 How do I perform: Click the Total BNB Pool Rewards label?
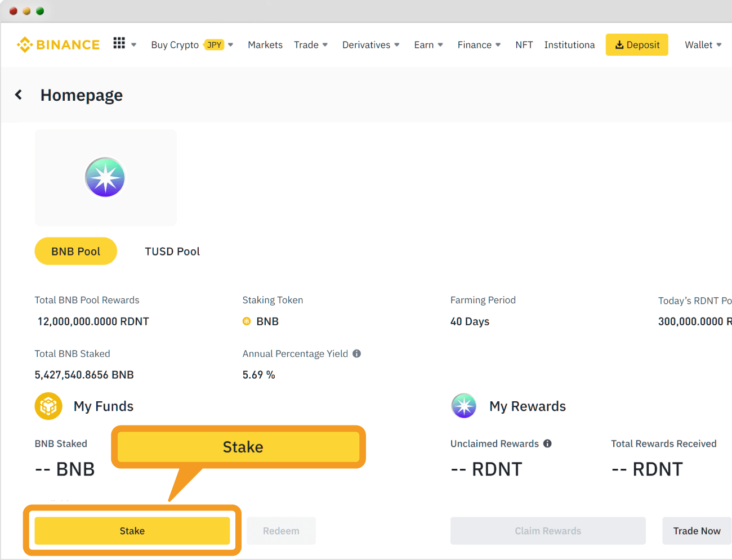click(x=87, y=300)
